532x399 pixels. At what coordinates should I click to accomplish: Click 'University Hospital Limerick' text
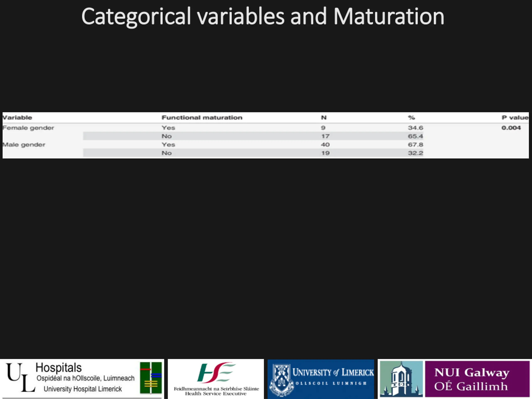tap(83, 389)
